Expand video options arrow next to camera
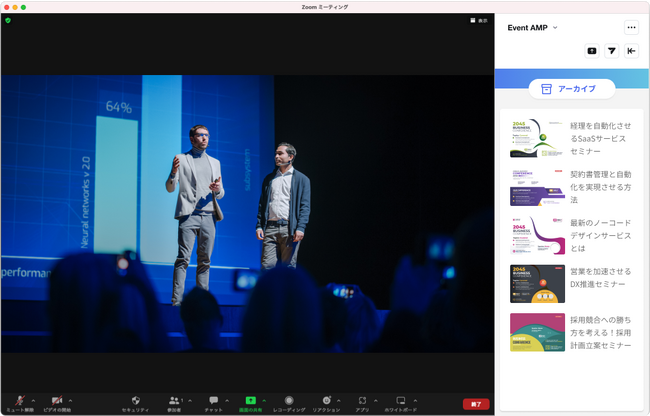The width and height of the screenshot is (650, 416). (x=71, y=400)
